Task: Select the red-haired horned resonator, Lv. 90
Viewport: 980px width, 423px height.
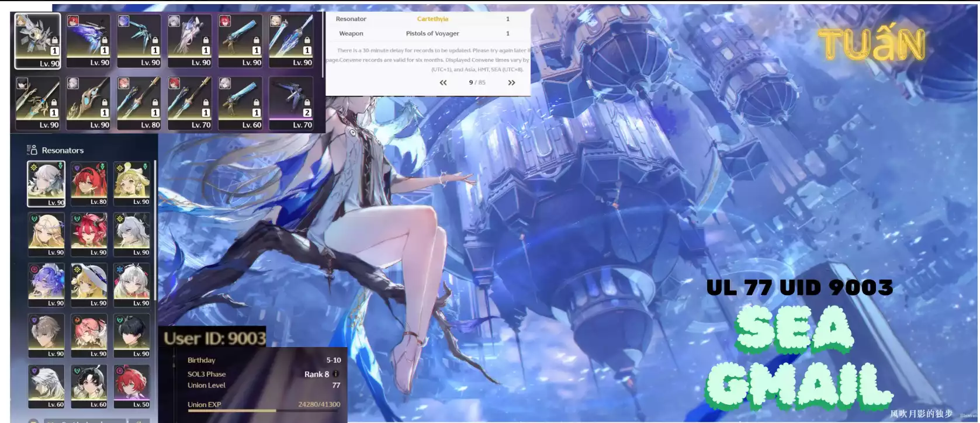Action: pos(89,235)
